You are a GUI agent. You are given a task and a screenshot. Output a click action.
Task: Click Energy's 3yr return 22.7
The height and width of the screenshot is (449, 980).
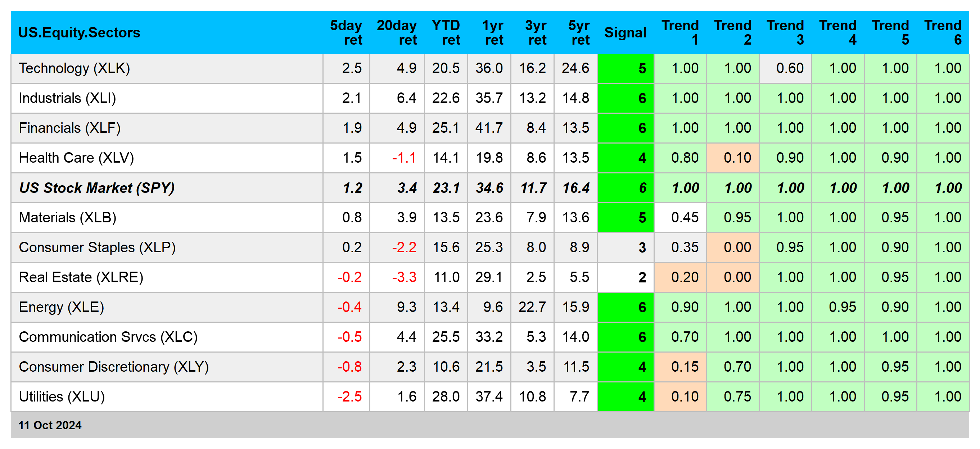coord(532,307)
